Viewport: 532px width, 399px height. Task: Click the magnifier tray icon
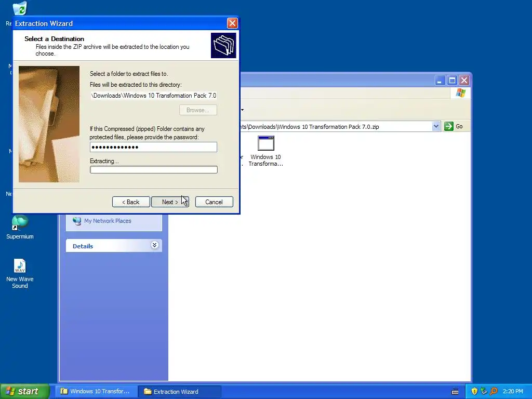coord(494,391)
